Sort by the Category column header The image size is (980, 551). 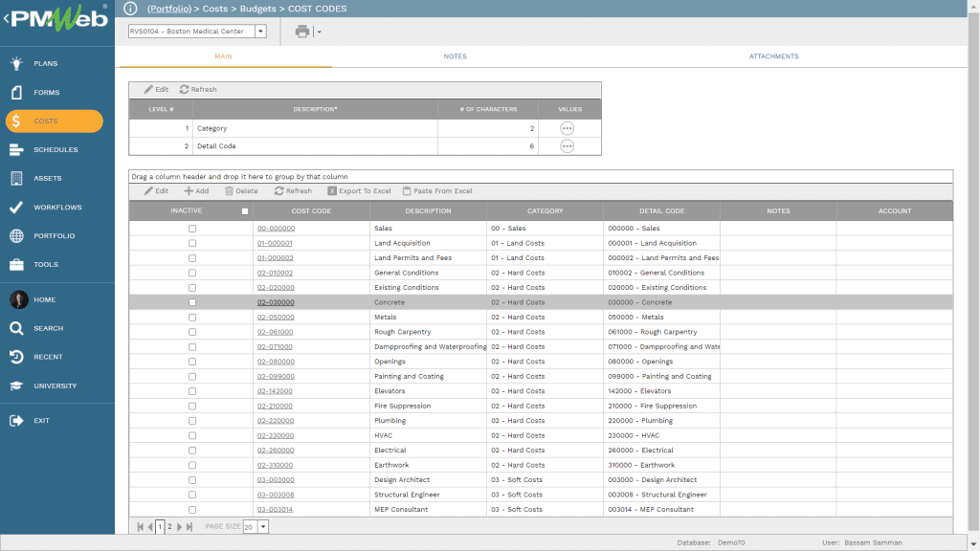(x=545, y=211)
